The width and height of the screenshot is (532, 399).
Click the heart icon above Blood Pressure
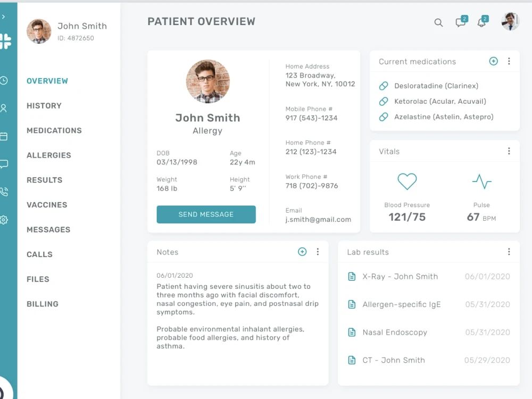pos(406,181)
